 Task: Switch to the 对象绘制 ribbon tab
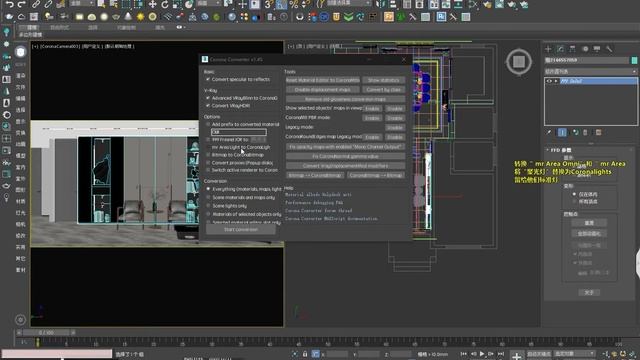click(126, 27)
